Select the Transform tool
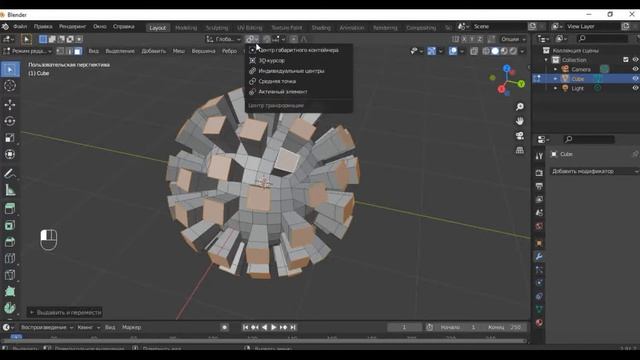This screenshot has height=360, width=640. [10, 154]
